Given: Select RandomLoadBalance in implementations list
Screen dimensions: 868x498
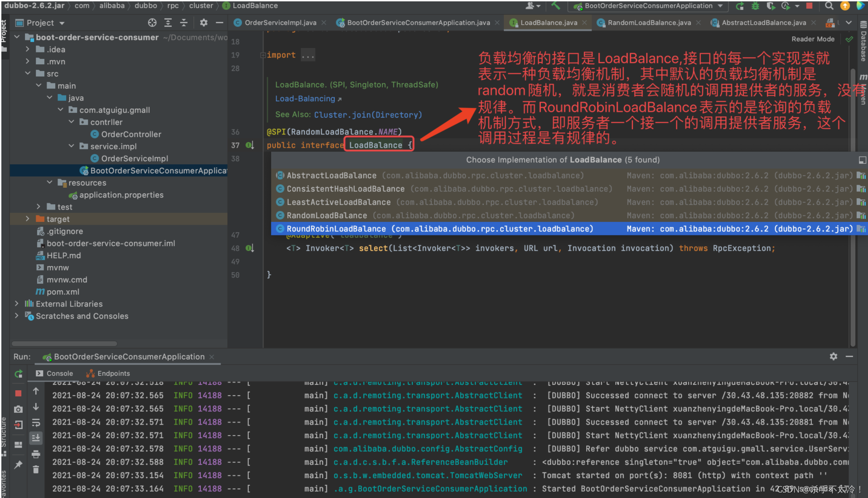Looking at the screenshot, I should (x=569, y=215).
